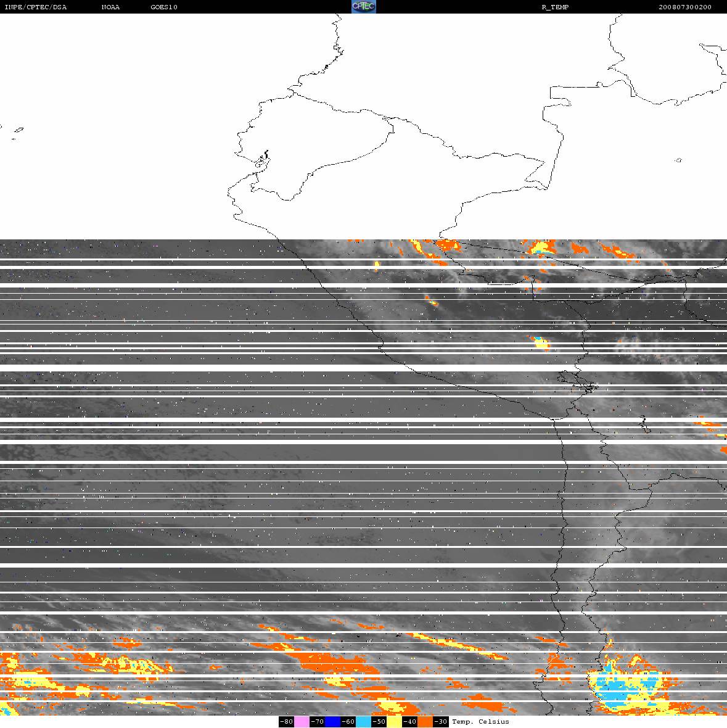Click the CPTEC logo in the header

coord(364,7)
